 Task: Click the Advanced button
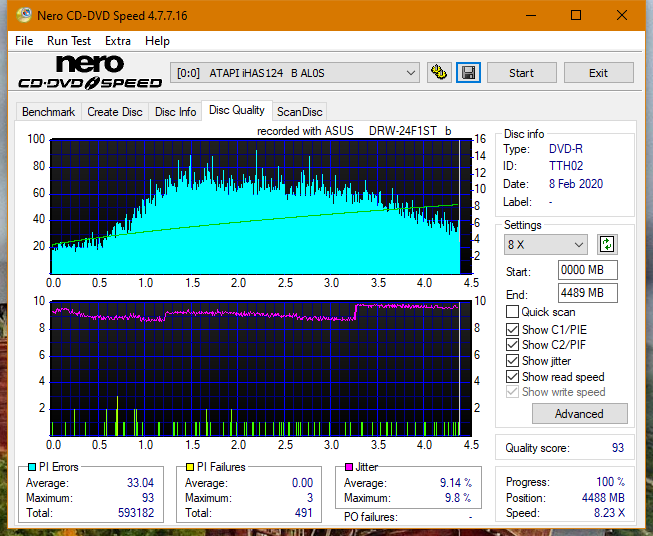[x=579, y=414]
